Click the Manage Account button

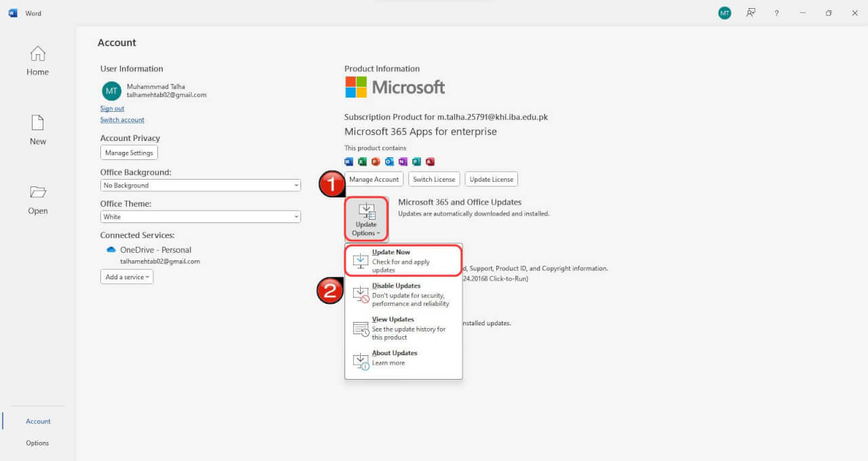[374, 179]
